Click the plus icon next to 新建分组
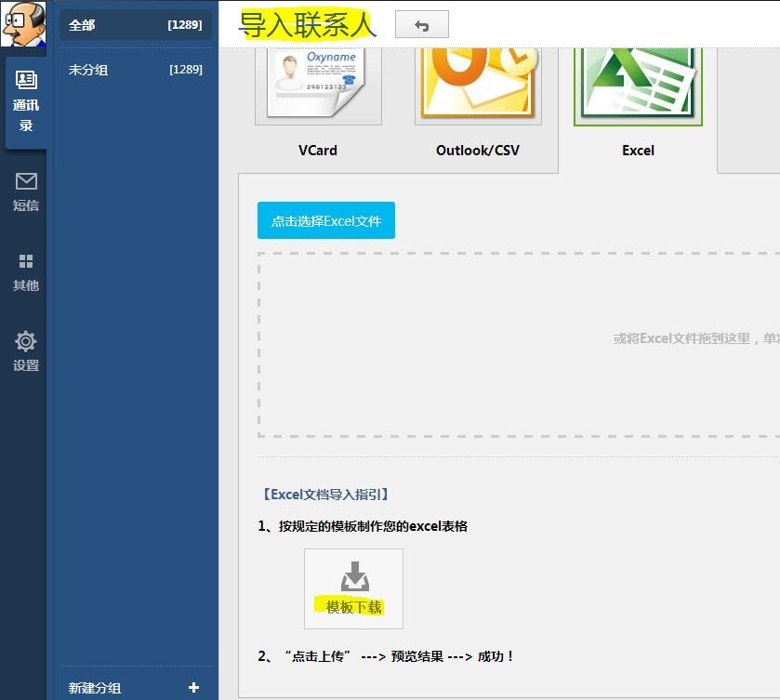The height and width of the screenshot is (700, 780). pyautogui.click(x=194, y=687)
